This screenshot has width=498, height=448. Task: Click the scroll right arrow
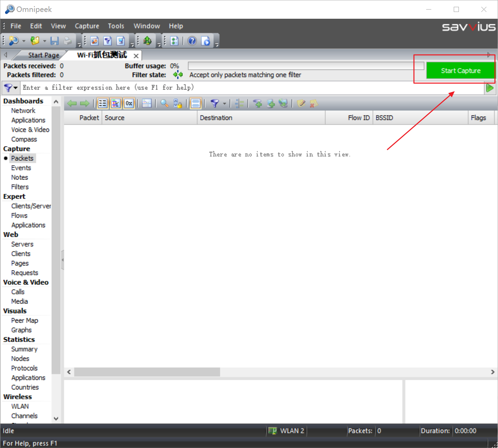coord(493,372)
